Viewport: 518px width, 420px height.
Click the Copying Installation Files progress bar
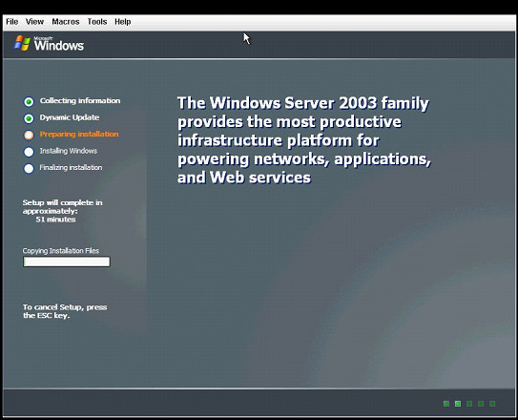[67, 262]
